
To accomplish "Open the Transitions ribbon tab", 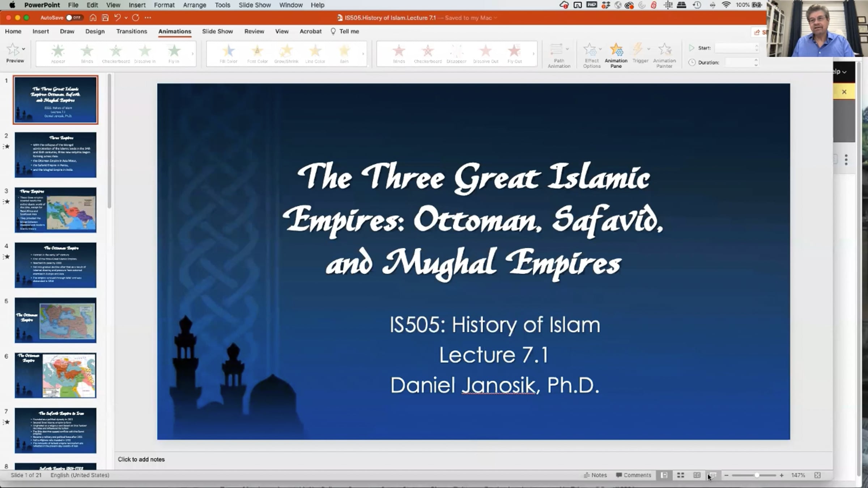I will (x=132, y=31).
